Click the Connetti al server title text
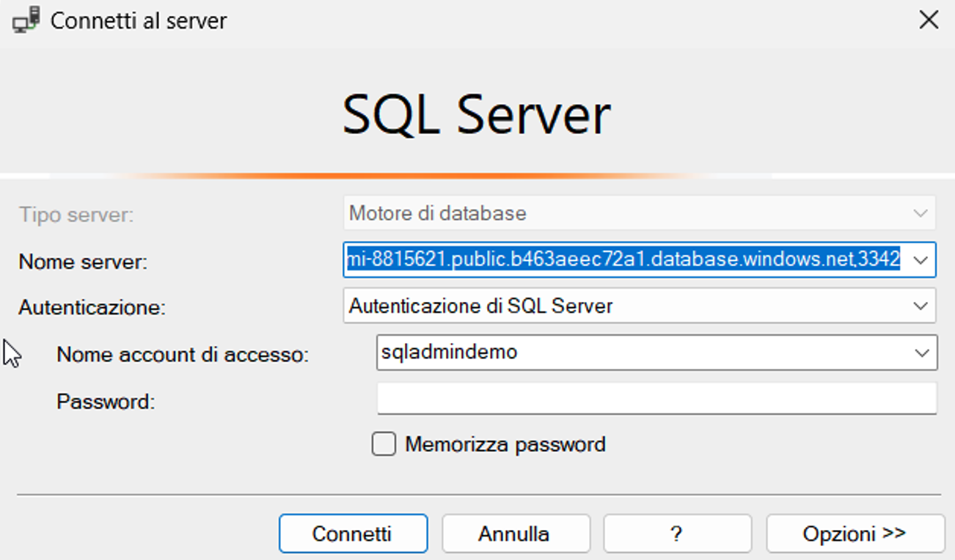The height and width of the screenshot is (560, 955). [x=139, y=21]
